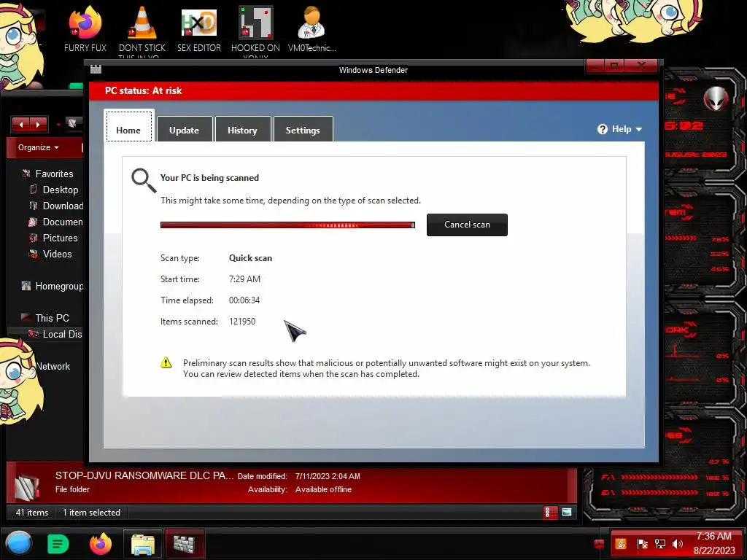Switch Explorer to details view icon
747x560 pixels.
(550, 513)
